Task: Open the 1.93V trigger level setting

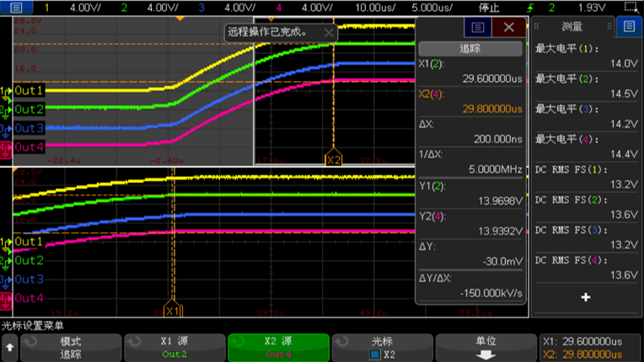Action: pos(592,8)
